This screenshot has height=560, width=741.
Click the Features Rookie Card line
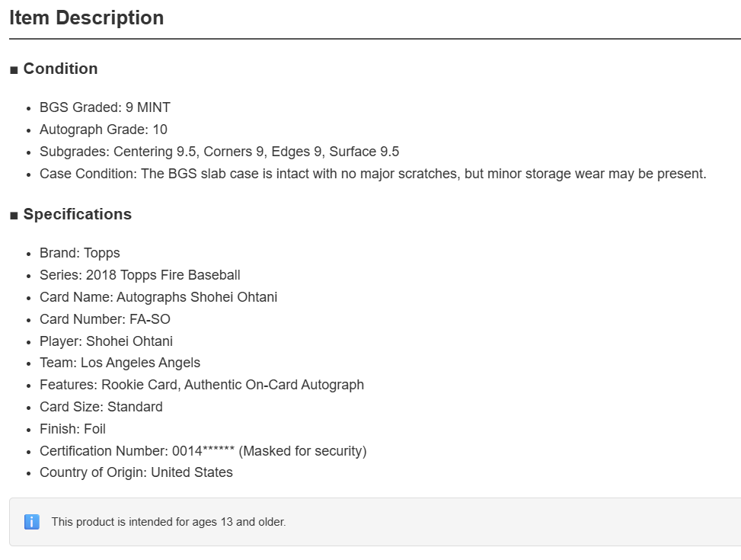pos(202,385)
